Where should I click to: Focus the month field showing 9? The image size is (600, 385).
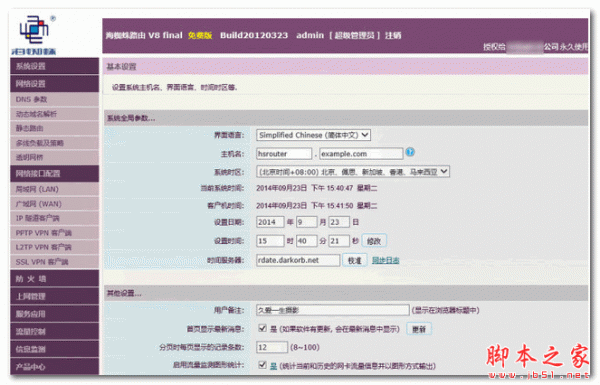coord(307,222)
